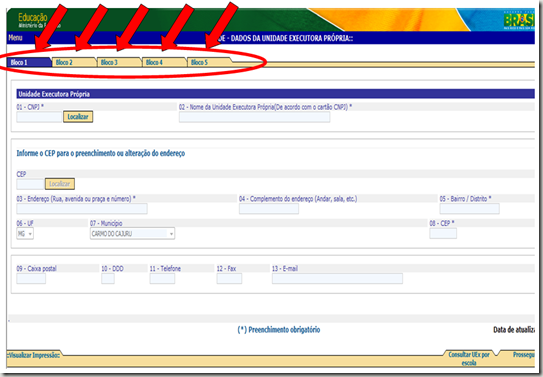The width and height of the screenshot is (543, 377).
Task: Click the 10 - DDD input field
Action: pos(108,279)
